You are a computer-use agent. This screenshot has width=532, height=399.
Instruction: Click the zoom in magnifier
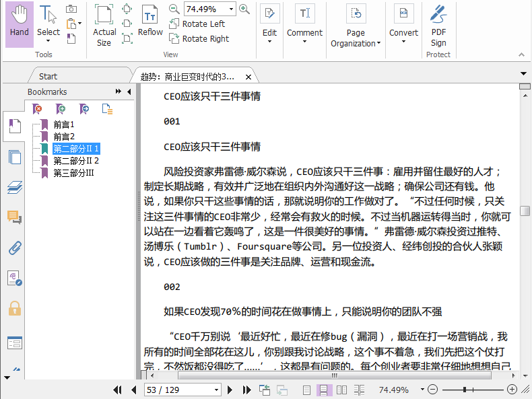(244, 9)
